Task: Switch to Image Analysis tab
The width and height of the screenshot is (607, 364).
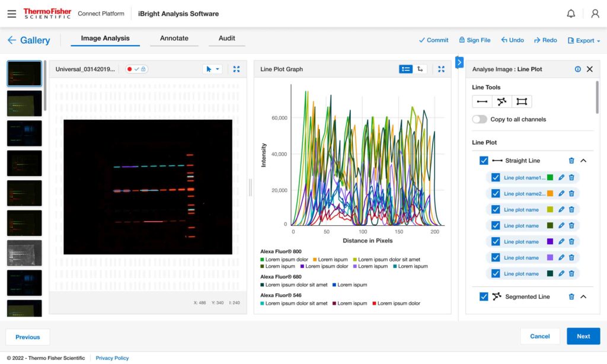Action: tap(106, 39)
